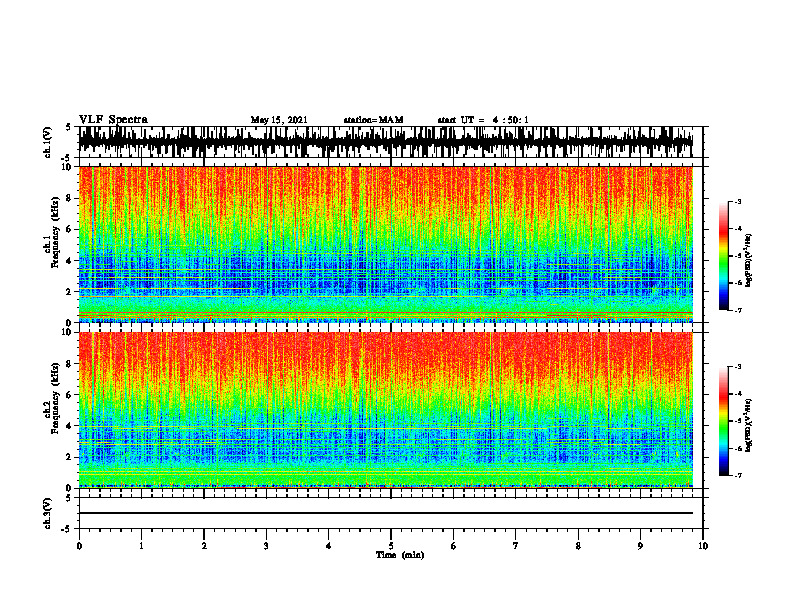Screen dimensions: 792x612
Task: Click time axis tick label '1'
Action: 141,546
